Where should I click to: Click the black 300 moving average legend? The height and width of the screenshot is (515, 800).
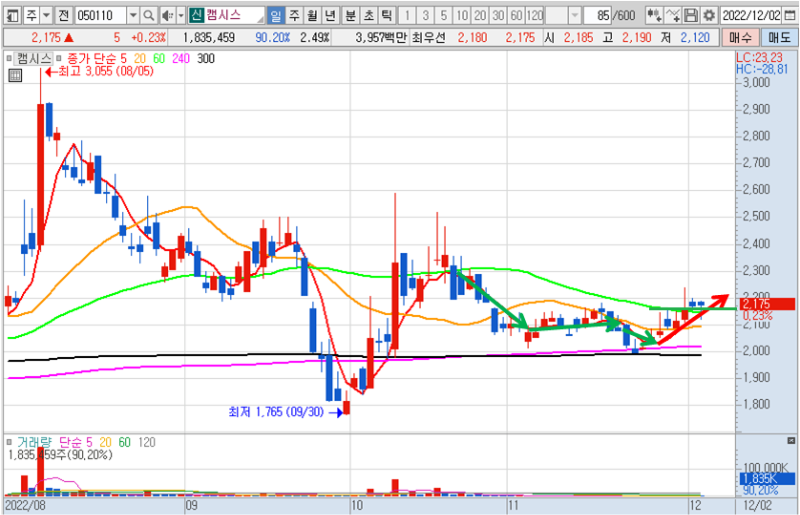(x=206, y=59)
